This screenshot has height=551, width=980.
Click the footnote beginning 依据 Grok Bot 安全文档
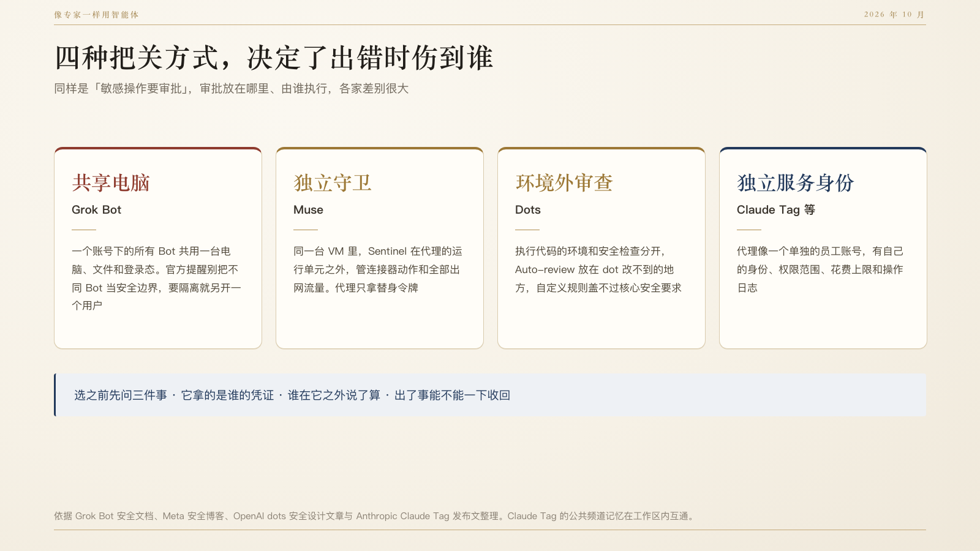(375, 516)
